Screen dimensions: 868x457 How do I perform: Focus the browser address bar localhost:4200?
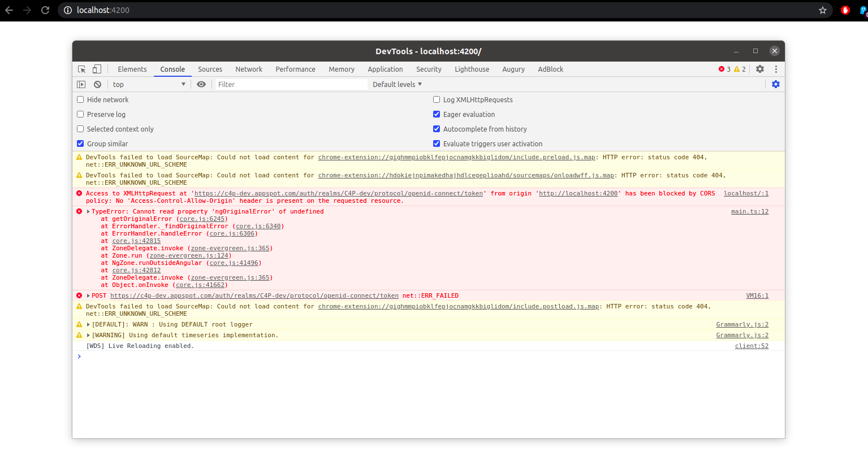pos(446,10)
